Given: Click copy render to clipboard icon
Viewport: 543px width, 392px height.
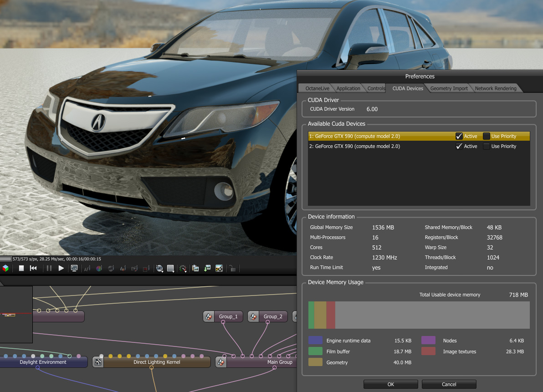Looking at the screenshot, I should pos(195,269).
